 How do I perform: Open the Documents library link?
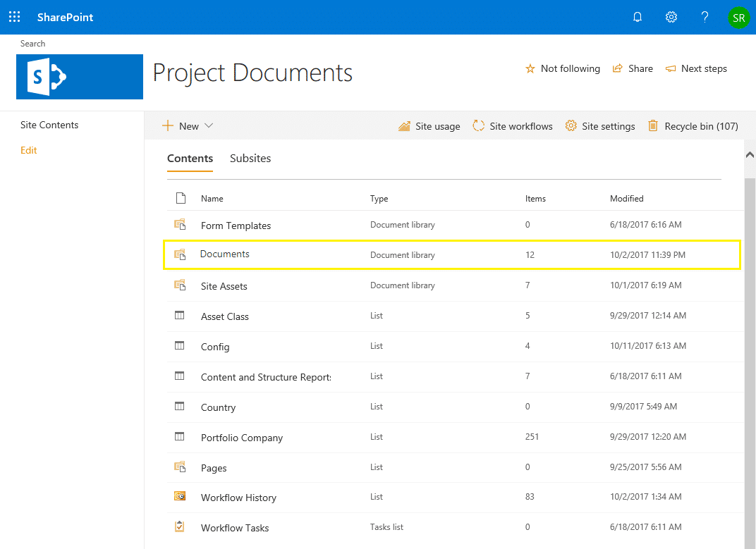click(224, 254)
